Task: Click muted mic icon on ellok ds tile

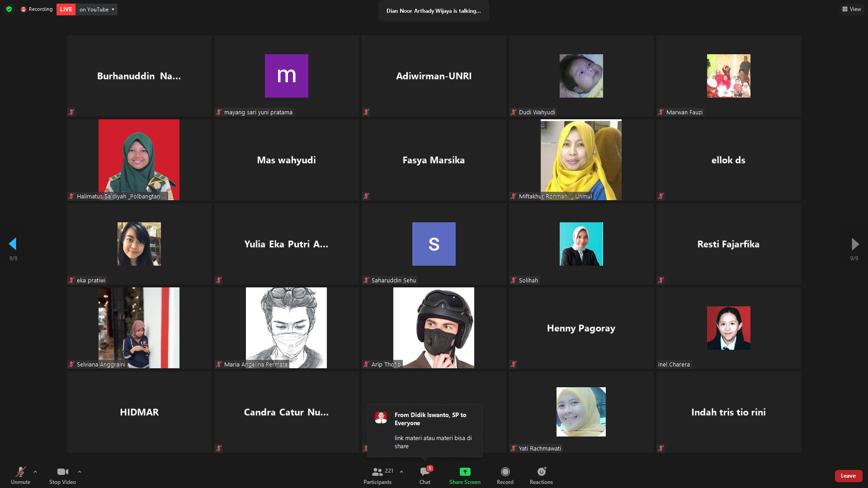Action: coord(661,196)
